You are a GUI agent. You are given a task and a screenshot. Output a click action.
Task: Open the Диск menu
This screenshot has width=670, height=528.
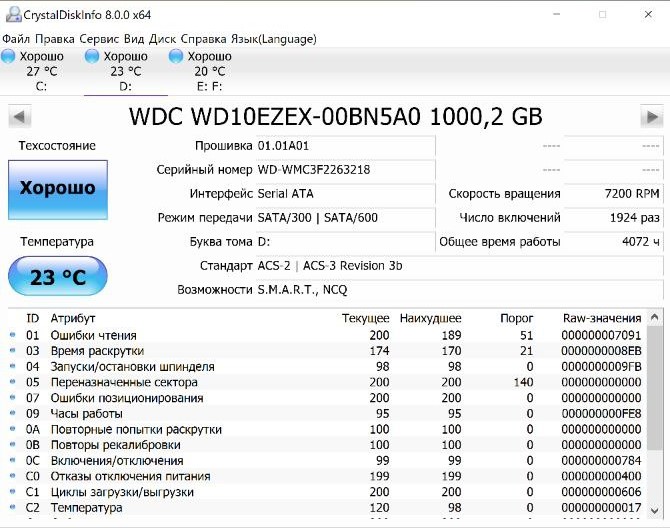[x=162, y=39]
